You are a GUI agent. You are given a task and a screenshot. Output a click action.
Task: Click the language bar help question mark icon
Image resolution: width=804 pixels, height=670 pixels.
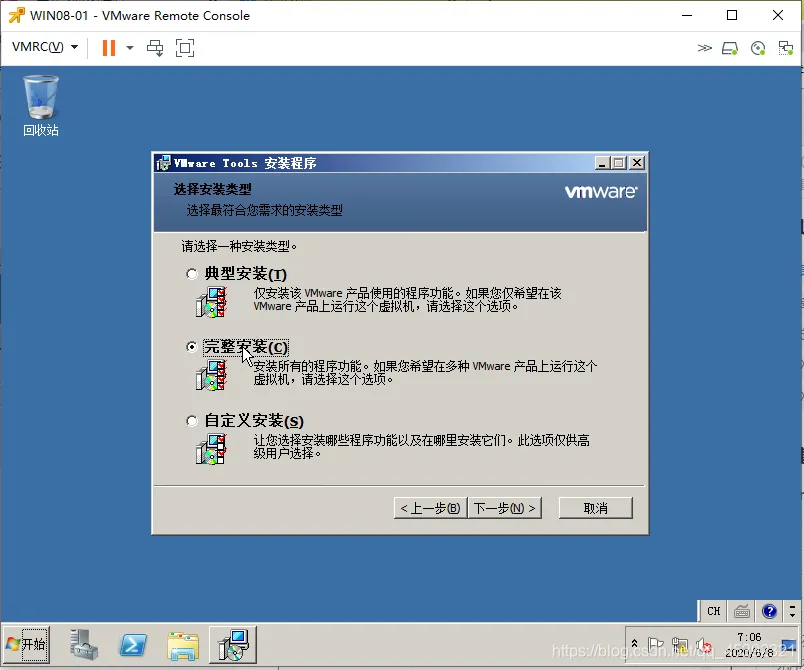click(x=769, y=611)
